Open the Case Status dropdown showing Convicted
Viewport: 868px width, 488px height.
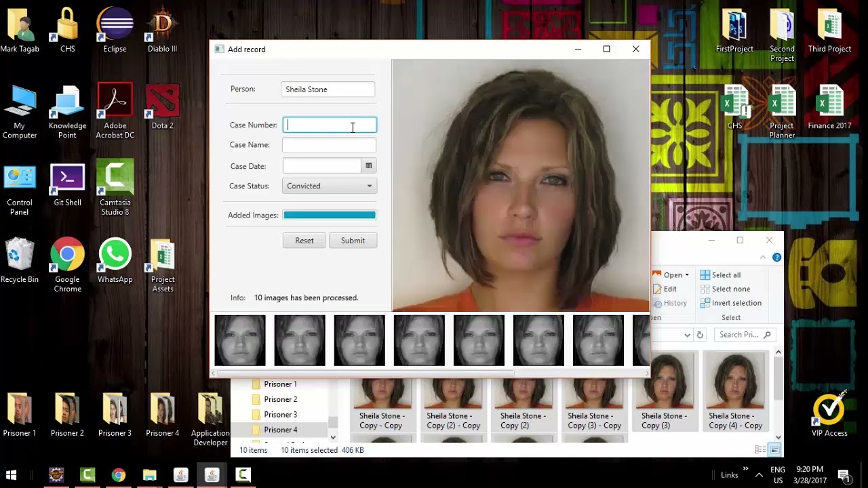tap(330, 186)
